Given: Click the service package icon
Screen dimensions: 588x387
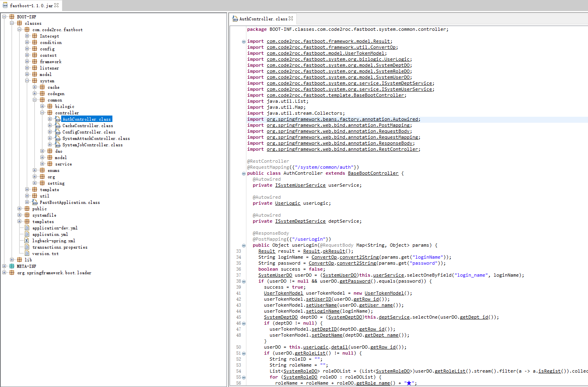Looking at the screenshot, I should click(x=50, y=164).
